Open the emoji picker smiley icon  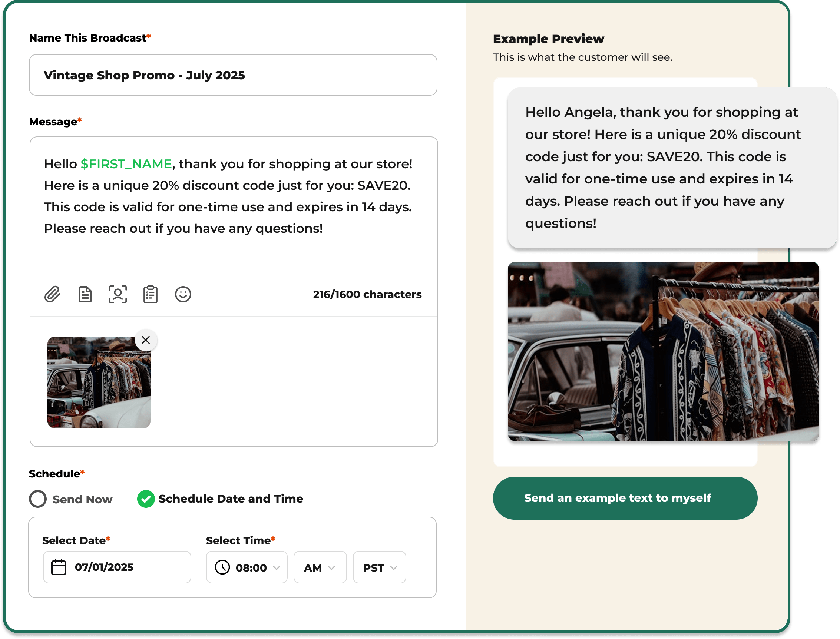coord(183,294)
